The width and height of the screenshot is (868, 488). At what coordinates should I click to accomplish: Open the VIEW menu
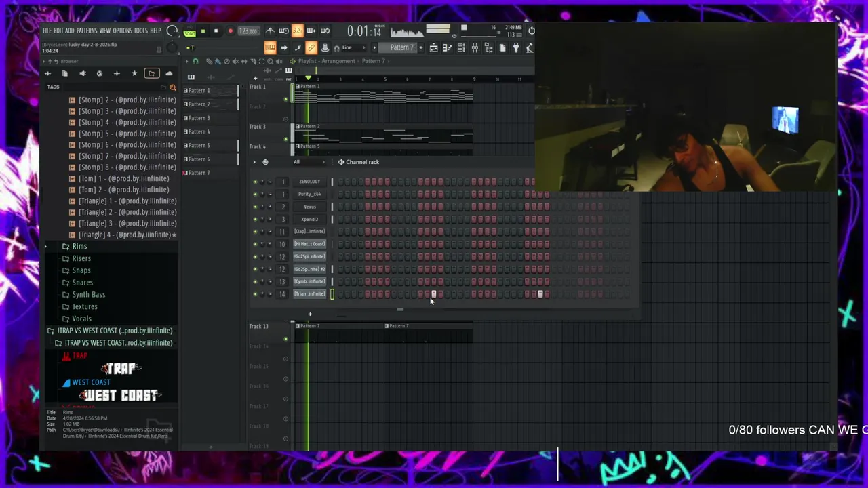(x=105, y=30)
